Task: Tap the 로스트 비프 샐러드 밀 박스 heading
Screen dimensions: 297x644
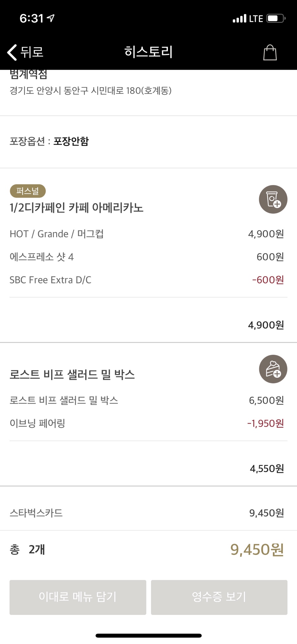Action: [x=72, y=374]
